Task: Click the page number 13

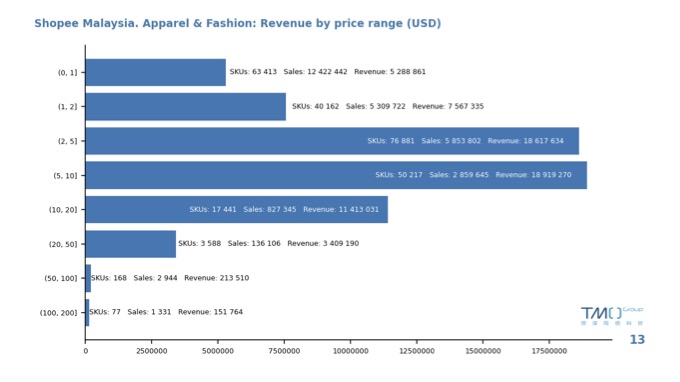Action: 637,340
